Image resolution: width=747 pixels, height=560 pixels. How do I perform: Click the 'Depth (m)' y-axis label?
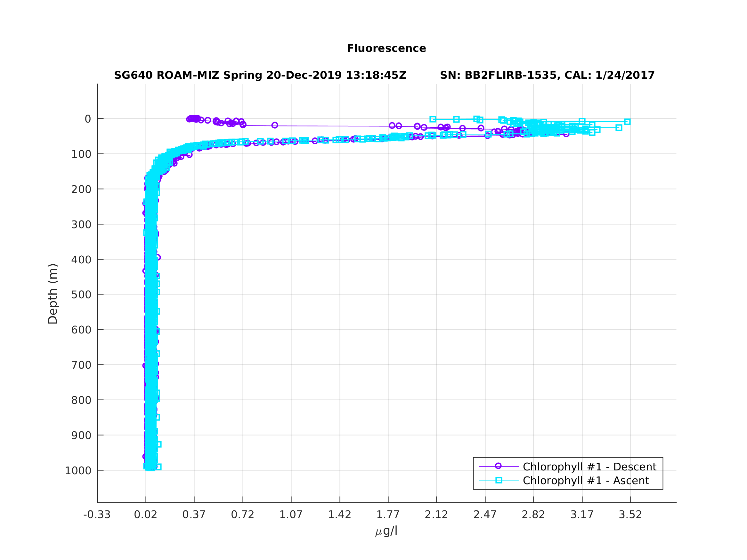(53, 294)
